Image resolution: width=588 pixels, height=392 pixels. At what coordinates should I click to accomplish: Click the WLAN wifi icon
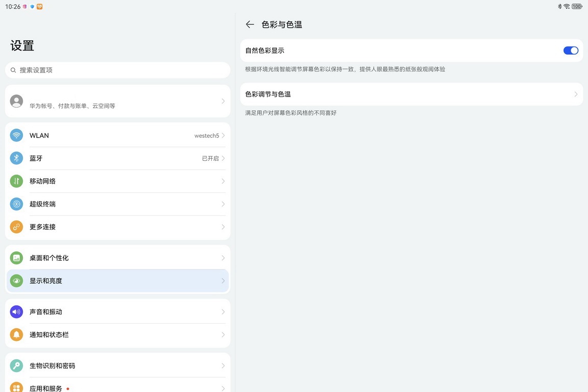click(16, 135)
